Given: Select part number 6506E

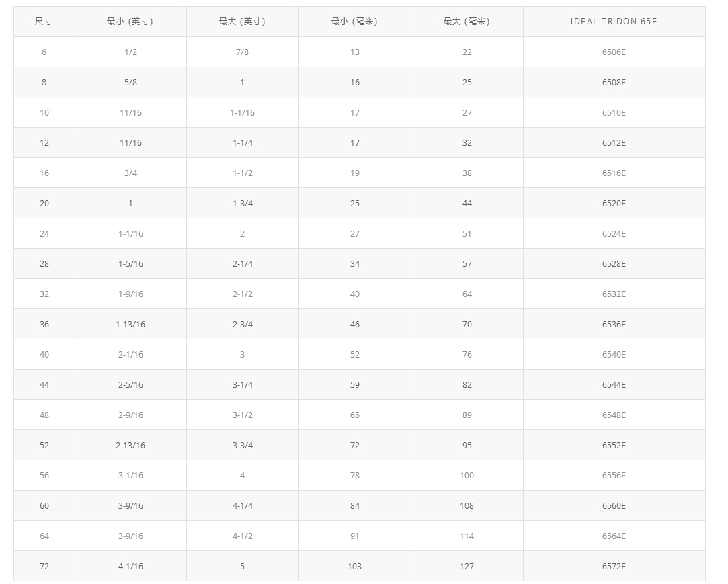Looking at the screenshot, I should (614, 52).
